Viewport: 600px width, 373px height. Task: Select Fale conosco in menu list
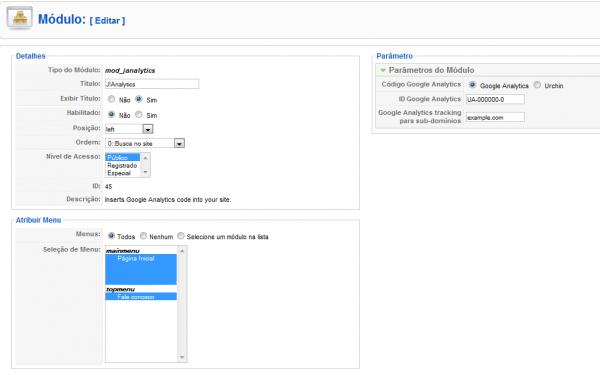point(141,296)
